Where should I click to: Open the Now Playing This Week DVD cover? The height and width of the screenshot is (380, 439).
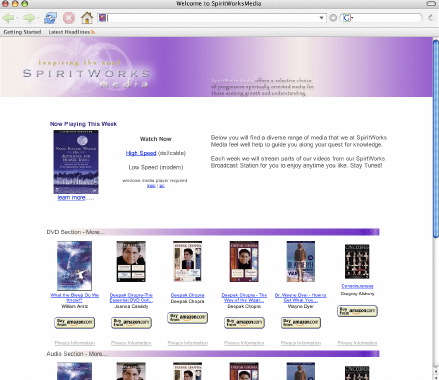(76, 162)
